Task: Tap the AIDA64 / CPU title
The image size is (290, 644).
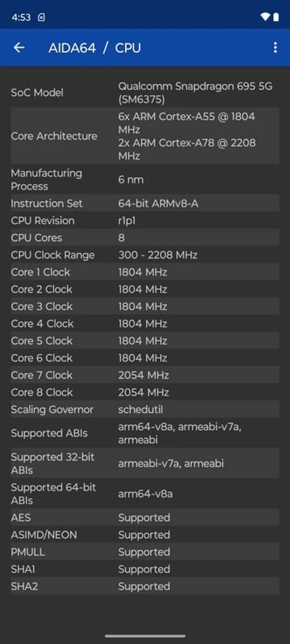Action: click(x=95, y=48)
